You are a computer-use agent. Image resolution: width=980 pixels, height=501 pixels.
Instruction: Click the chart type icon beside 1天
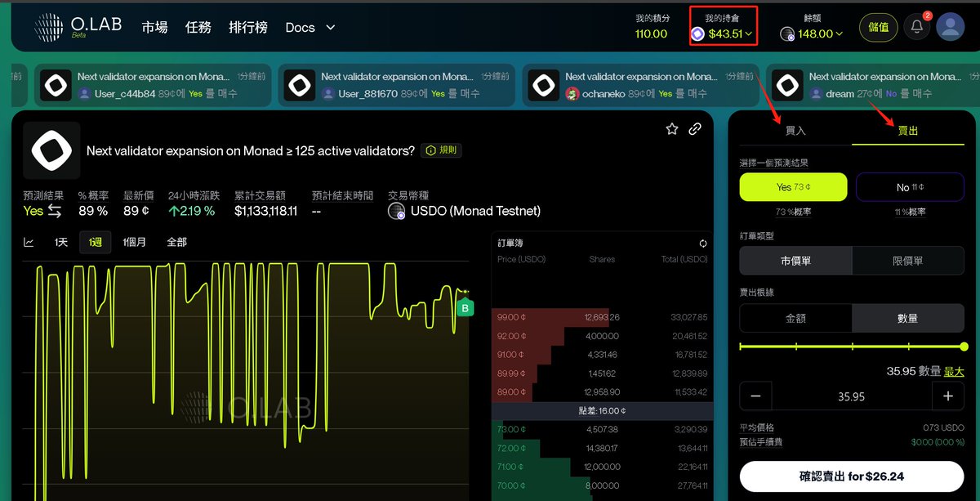point(29,242)
